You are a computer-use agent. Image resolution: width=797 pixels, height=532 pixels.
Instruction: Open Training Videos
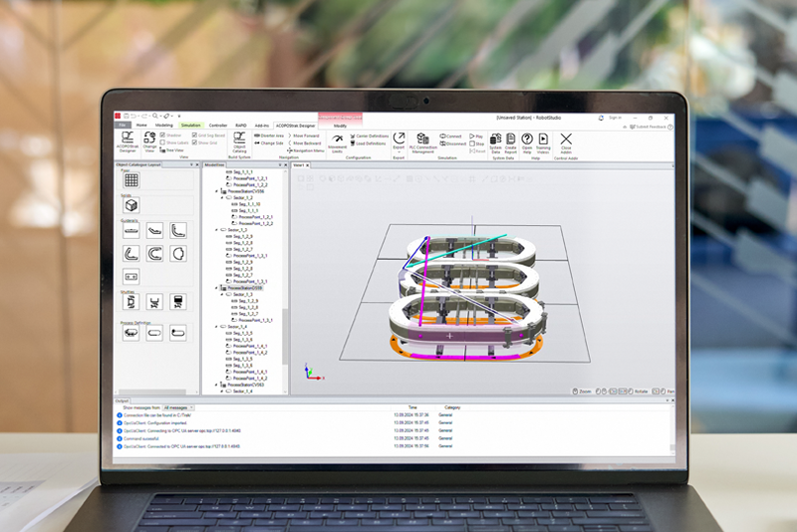(543, 140)
